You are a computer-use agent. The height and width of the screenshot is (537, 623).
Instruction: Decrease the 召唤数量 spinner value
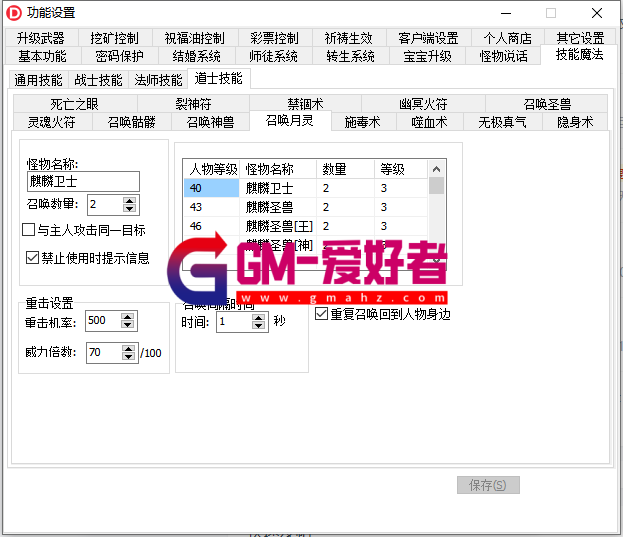pos(129,209)
